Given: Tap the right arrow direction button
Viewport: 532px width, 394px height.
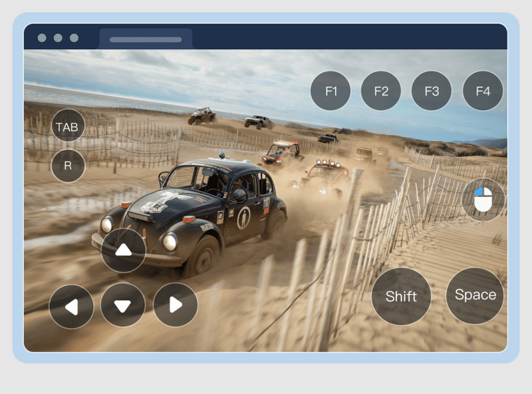Looking at the screenshot, I should [x=176, y=305].
